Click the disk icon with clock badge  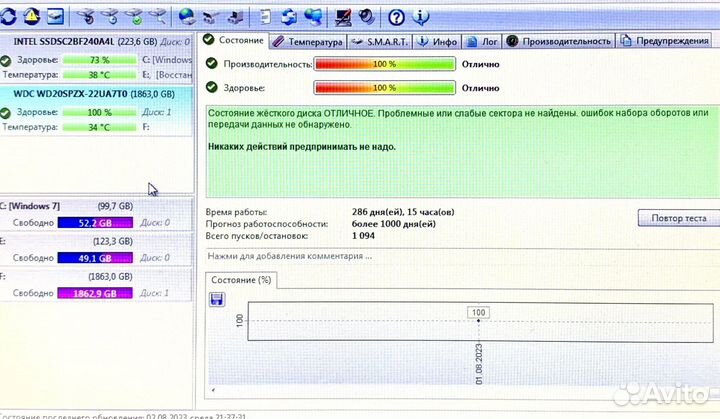point(110,17)
